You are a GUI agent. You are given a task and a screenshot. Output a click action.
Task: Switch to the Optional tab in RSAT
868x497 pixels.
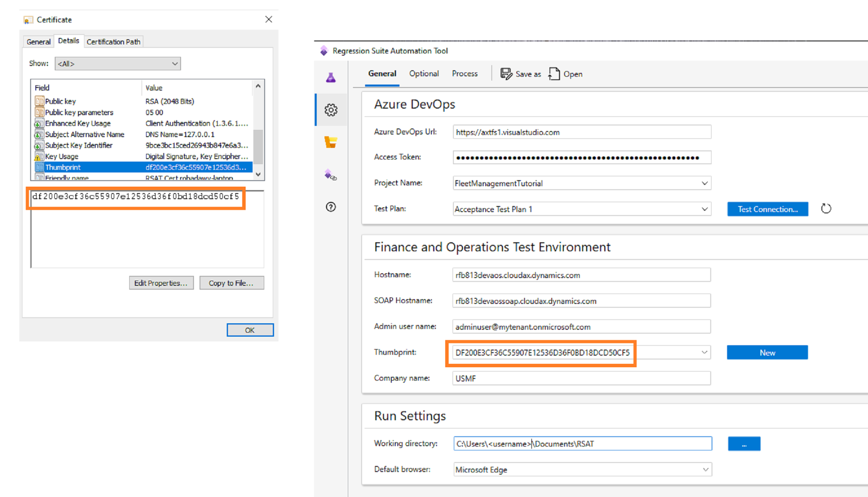[423, 74]
